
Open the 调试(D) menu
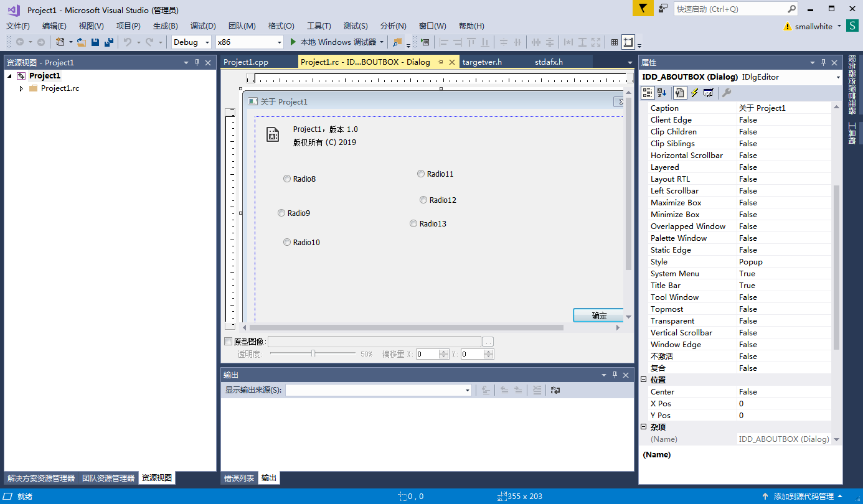click(x=203, y=26)
